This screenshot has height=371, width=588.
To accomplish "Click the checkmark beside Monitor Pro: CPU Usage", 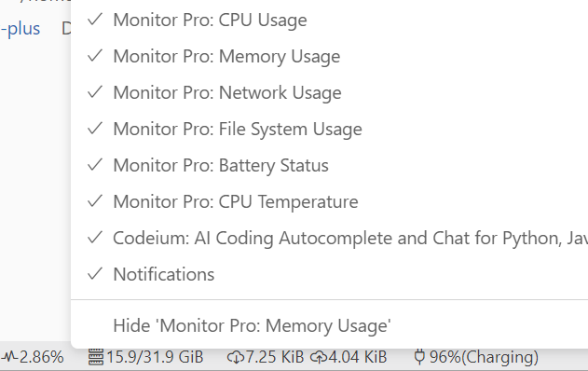I will pyautogui.click(x=95, y=20).
